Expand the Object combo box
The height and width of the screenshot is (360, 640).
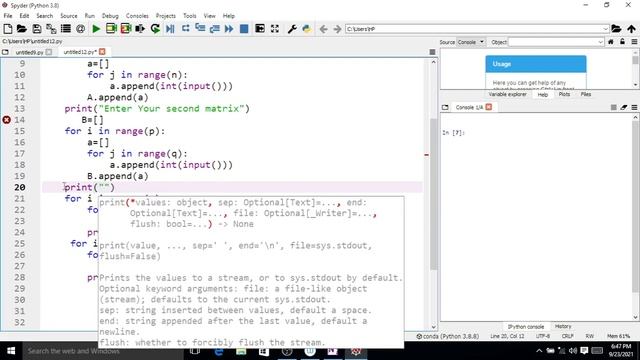(600, 42)
